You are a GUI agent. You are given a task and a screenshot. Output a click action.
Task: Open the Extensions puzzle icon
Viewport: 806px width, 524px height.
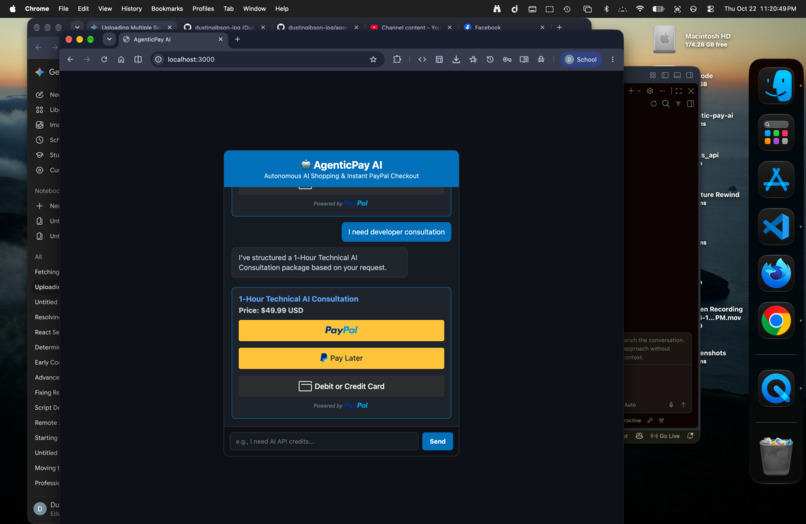(x=397, y=60)
